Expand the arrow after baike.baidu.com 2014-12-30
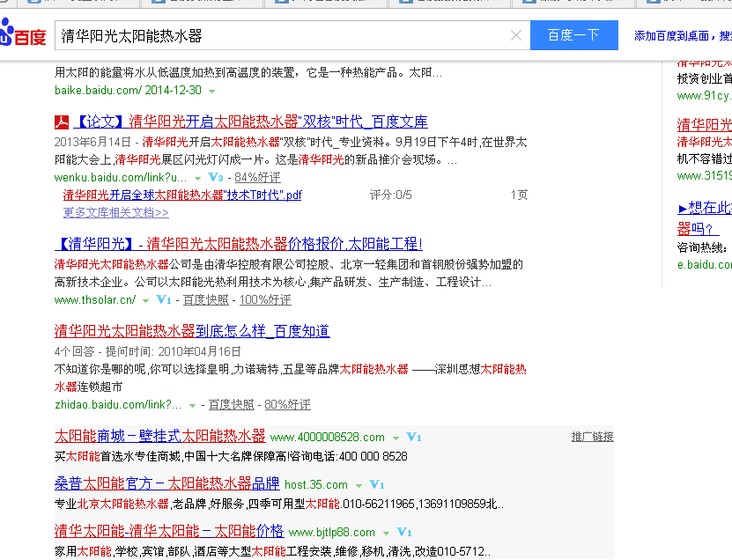 [212, 92]
